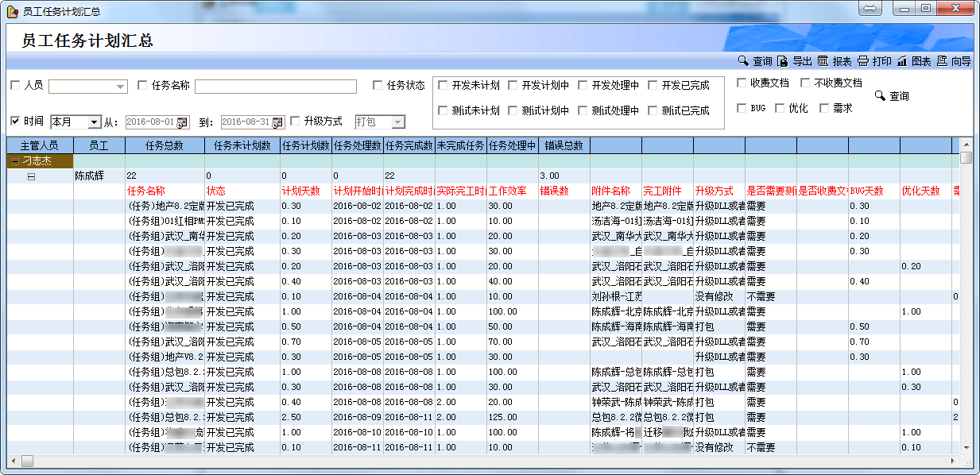
Task: Click into the 任务名称 text field
Action: 276,87
